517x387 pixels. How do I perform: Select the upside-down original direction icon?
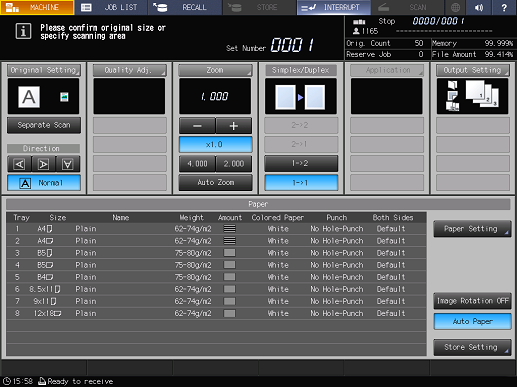click(x=68, y=164)
